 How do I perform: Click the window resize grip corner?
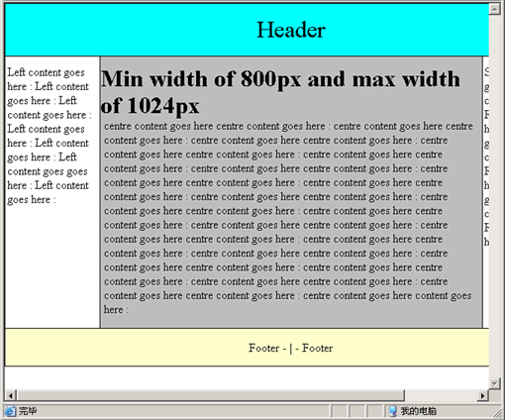coord(497,412)
